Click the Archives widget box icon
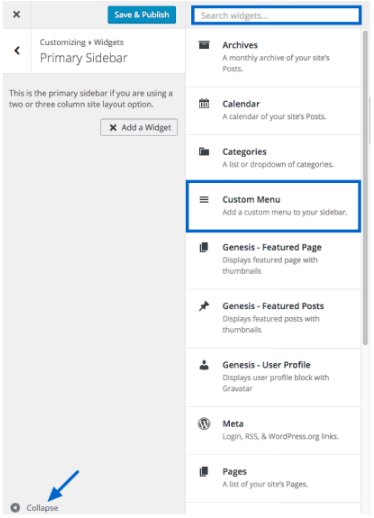 click(204, 45)
